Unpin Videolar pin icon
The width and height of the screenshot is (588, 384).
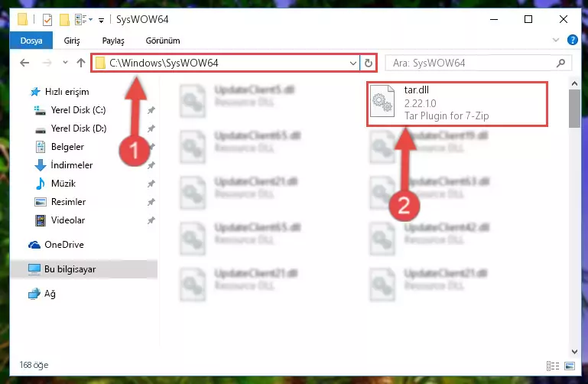[151, 220]
